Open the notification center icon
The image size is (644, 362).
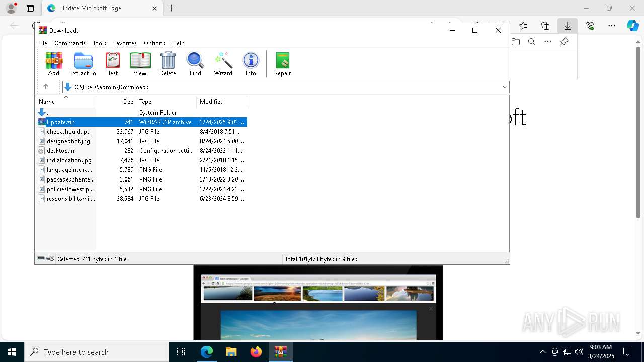[627, 352]
